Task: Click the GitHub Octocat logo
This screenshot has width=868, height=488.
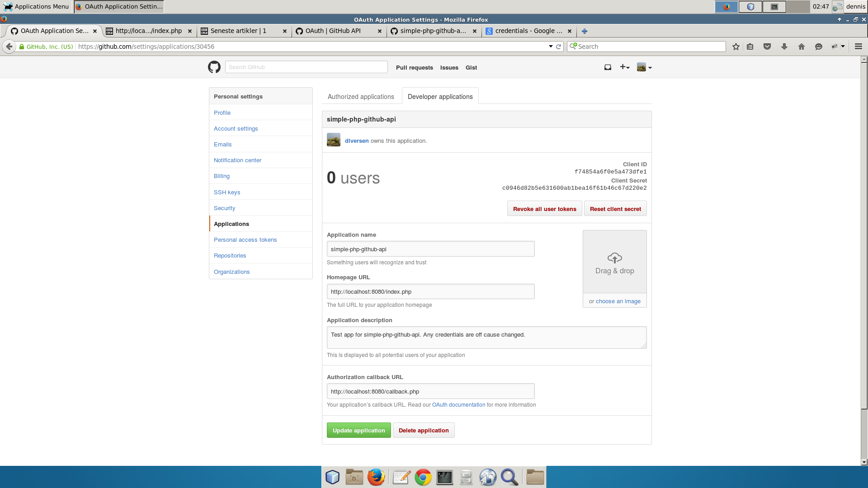Action: [x=214, y=67]
